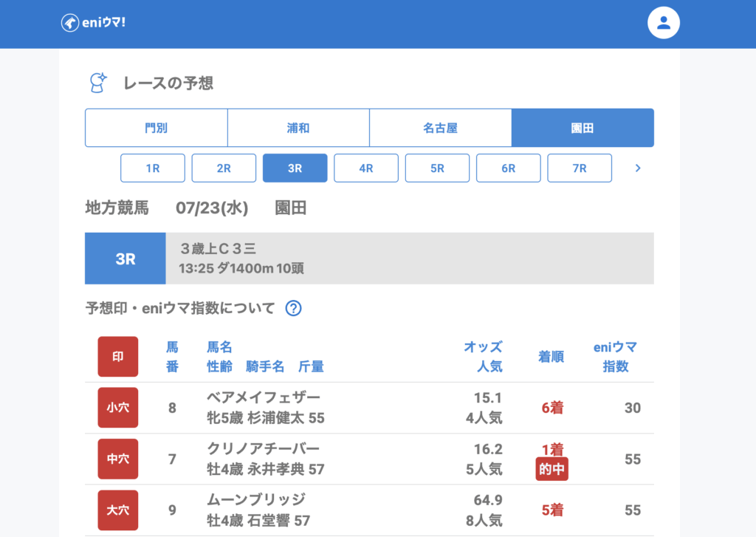This screenshot has width=756, height=537.
Task: Select the 園田 racecourse tab
Action: click(583, 128)
